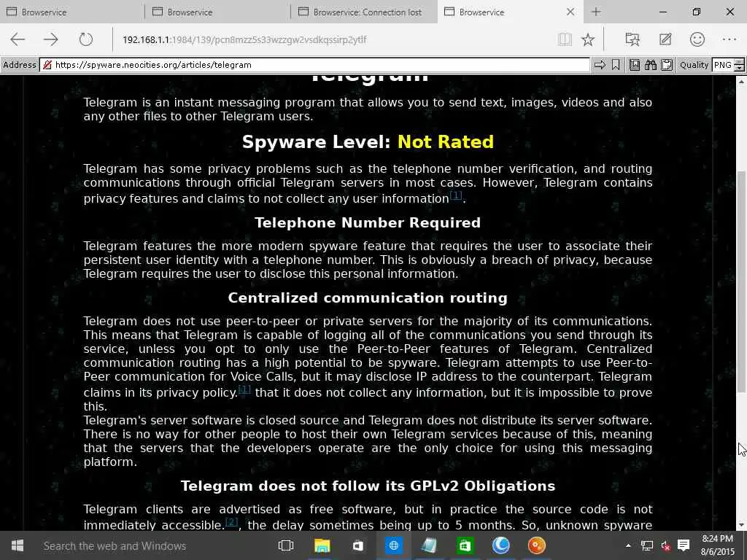Open the Action Center notifications

684,545
